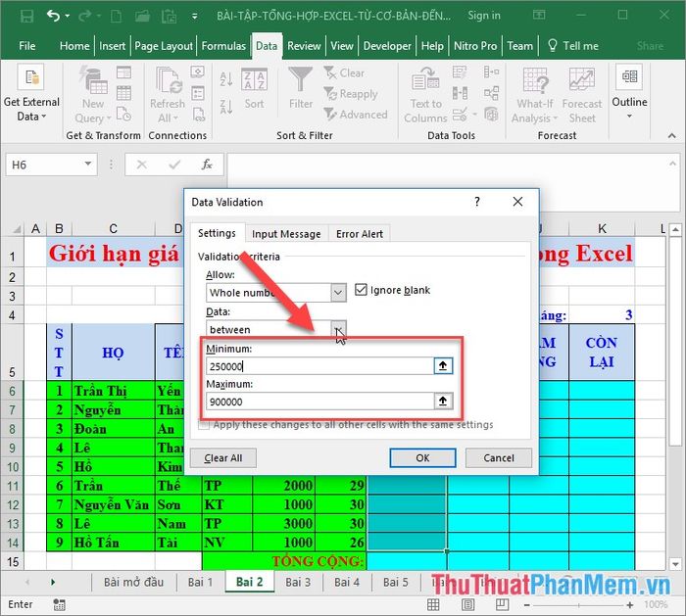This screenshot has height=616, width=686.
Task: Open the Bai 3 sheet tab
Action: [x=298, y=582]
